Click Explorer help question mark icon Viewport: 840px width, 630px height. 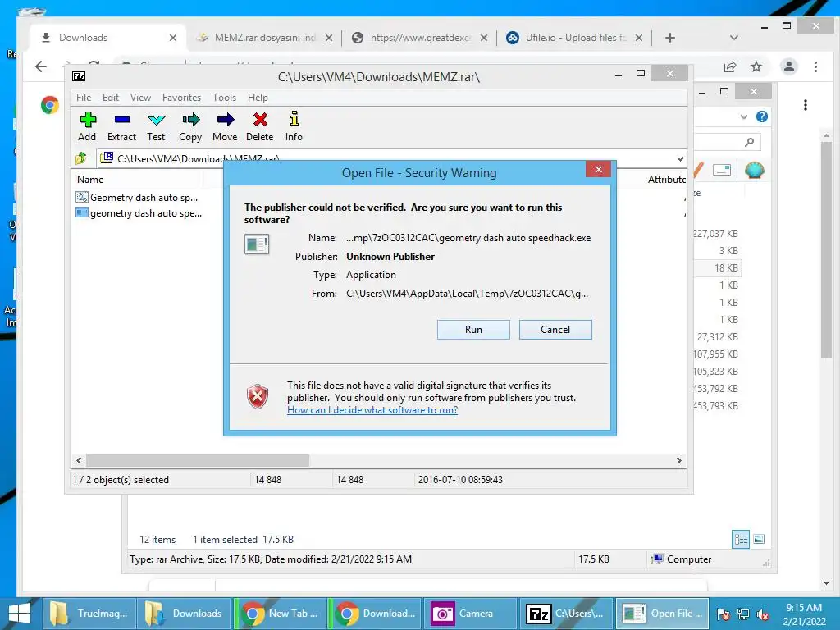point(762,116)
